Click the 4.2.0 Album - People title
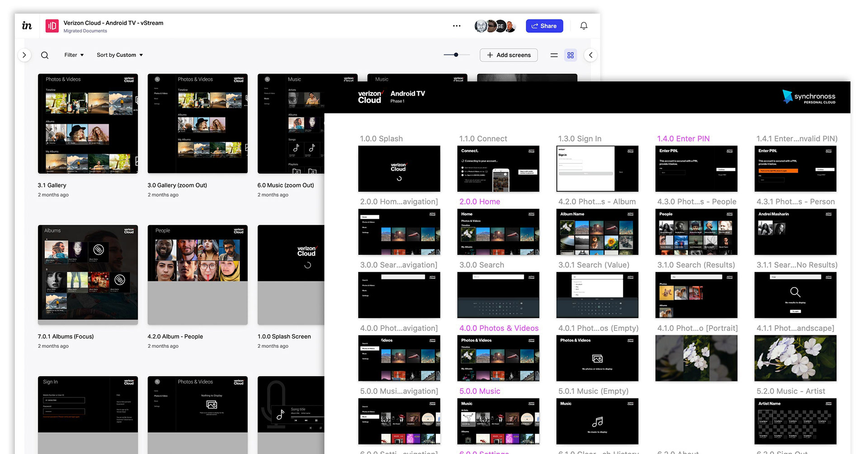 175,337
